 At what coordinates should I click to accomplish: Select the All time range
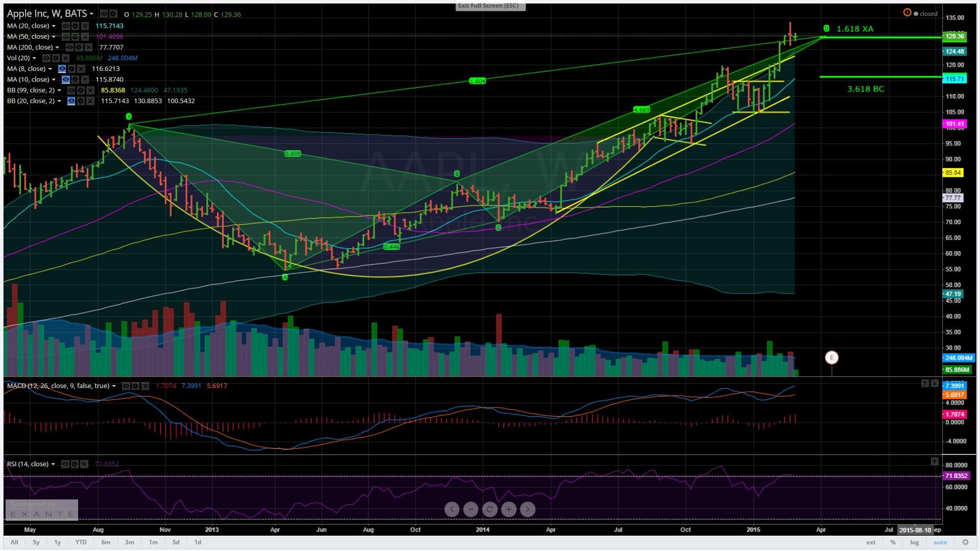(x=14, y=542)
